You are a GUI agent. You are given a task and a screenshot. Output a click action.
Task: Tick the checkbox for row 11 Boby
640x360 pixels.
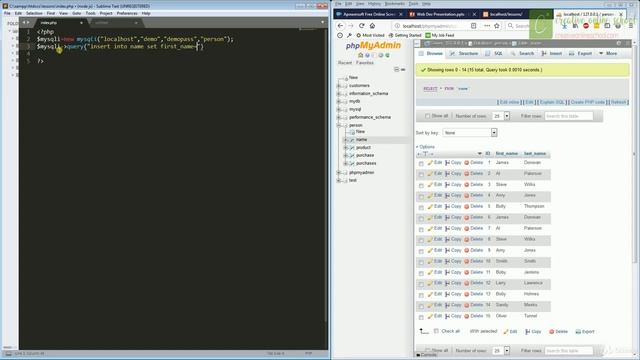(421, 273)
